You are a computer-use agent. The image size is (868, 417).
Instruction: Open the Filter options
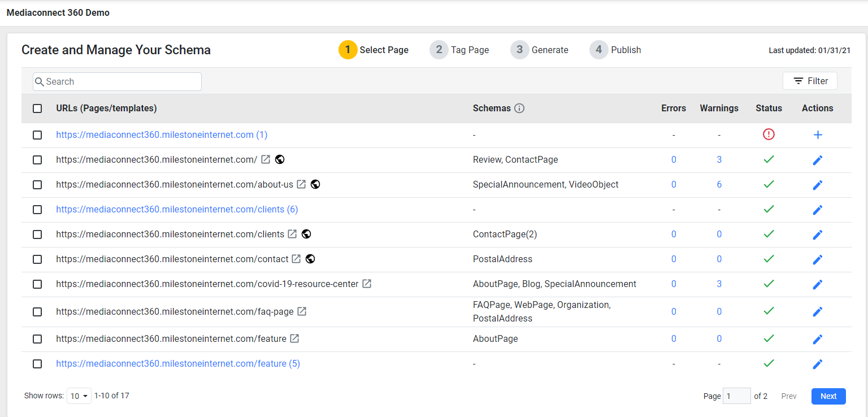810,81
